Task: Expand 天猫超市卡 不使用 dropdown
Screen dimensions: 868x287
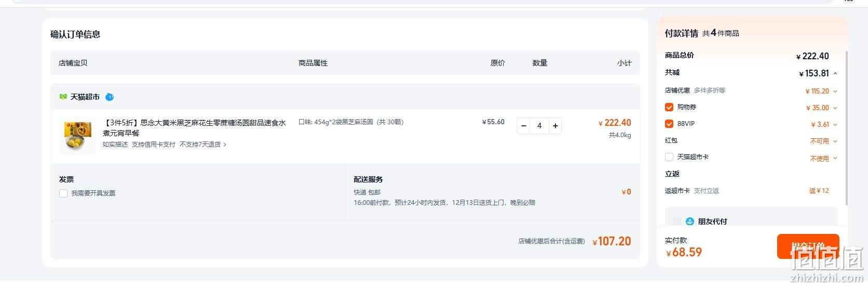Action: (835, 158)
